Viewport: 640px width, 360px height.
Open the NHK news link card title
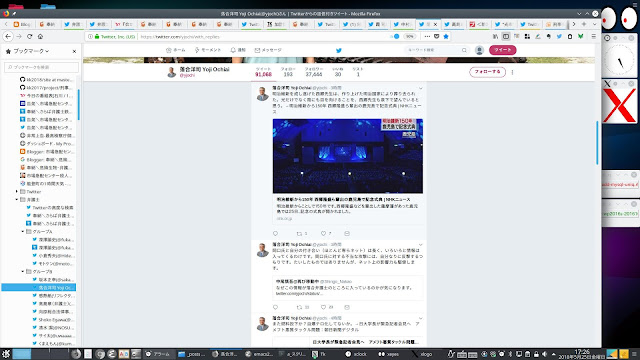pos(343,200)
